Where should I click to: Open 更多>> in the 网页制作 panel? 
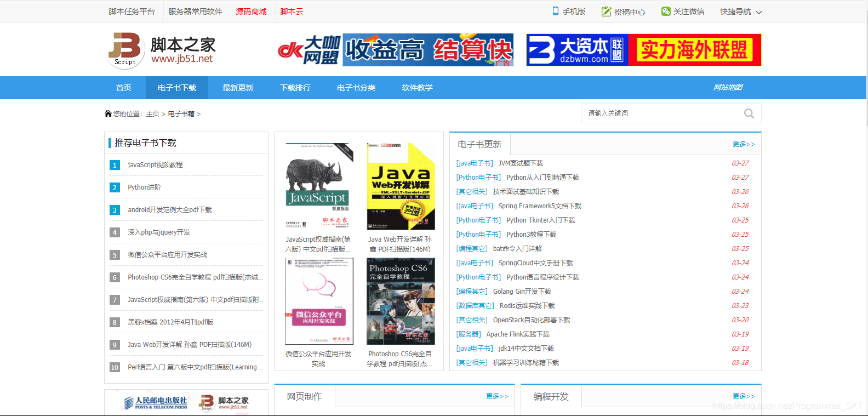point(497,396)
